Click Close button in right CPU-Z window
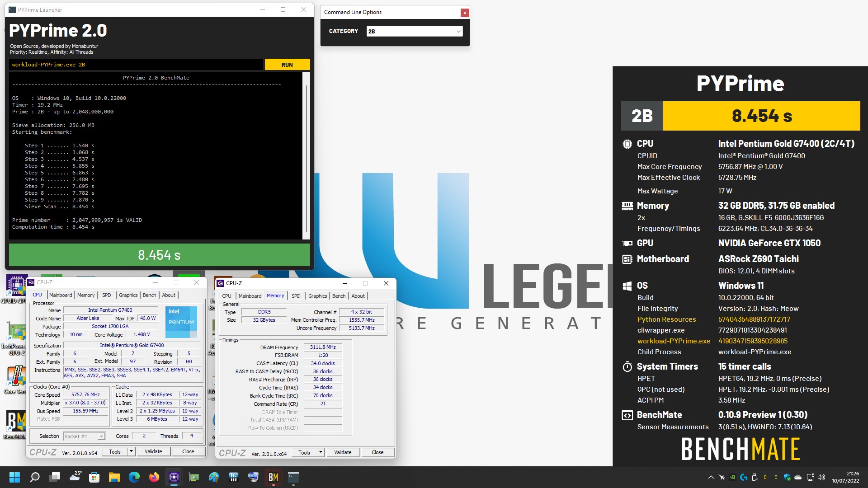 [377, 452]
